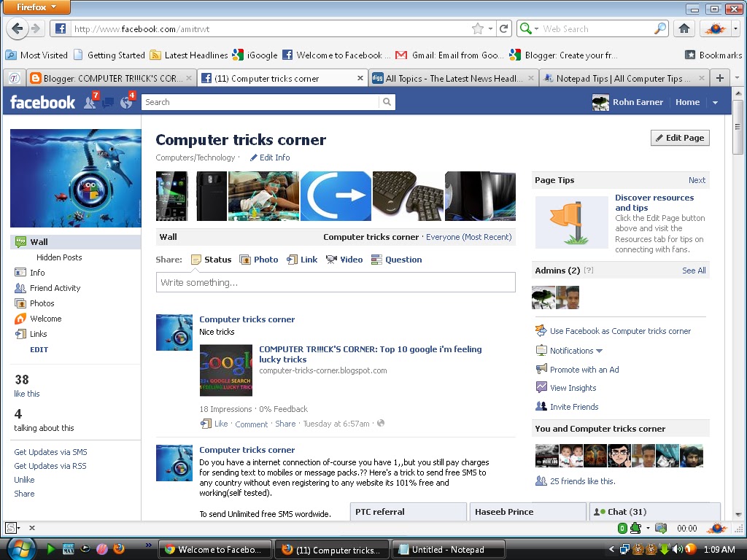Switch to All Topics Latest News tab
747x560 pixels.
[x=452, y=78]
